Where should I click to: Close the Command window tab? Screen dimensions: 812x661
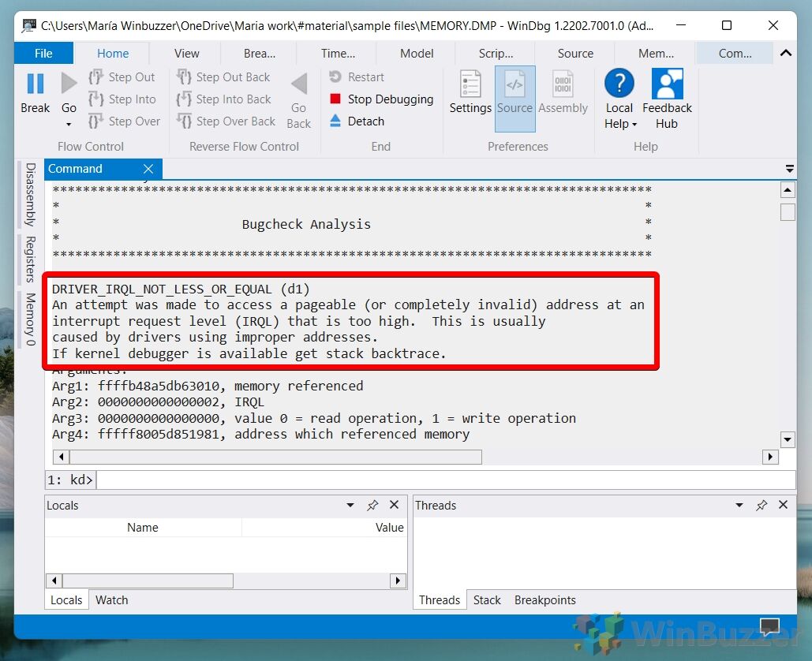point(148,169)
